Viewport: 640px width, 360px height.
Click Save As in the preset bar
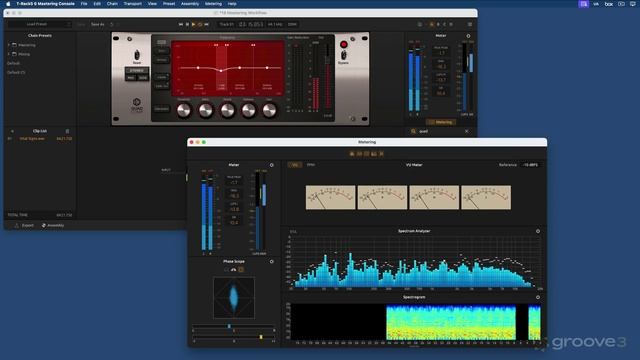(98, 24)
